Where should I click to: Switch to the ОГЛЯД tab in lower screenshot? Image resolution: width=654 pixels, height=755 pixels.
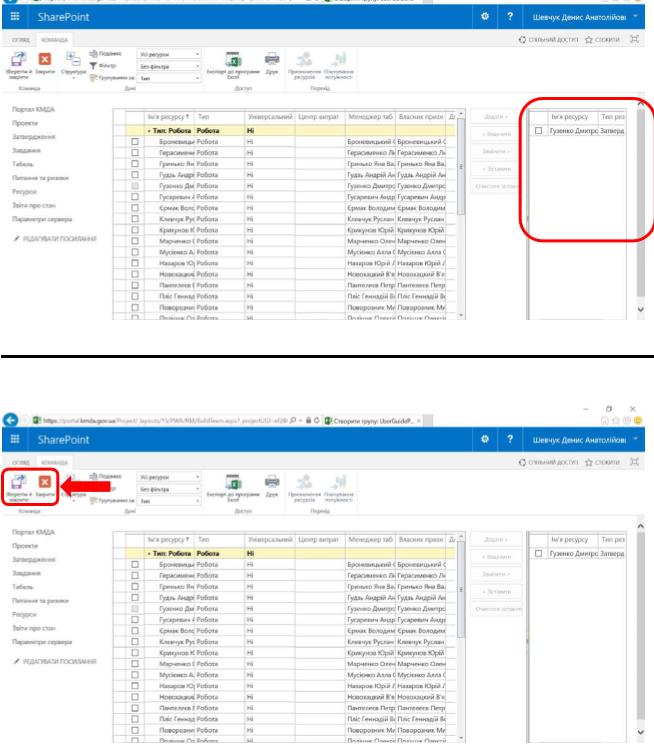tap(19, 463)
